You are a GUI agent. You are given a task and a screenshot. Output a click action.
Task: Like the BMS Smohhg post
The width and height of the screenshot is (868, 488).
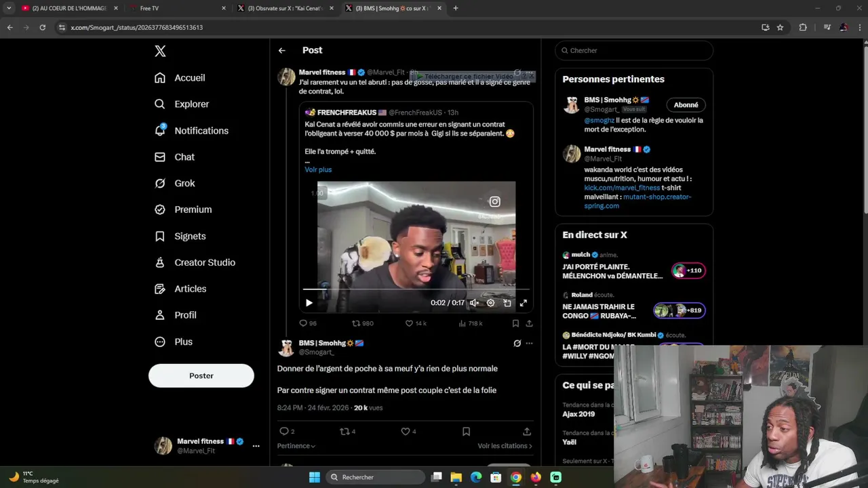408,432
